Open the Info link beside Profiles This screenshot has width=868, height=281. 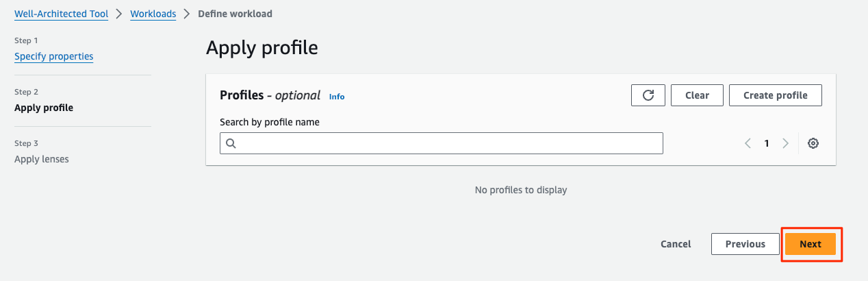coord(337,97)
